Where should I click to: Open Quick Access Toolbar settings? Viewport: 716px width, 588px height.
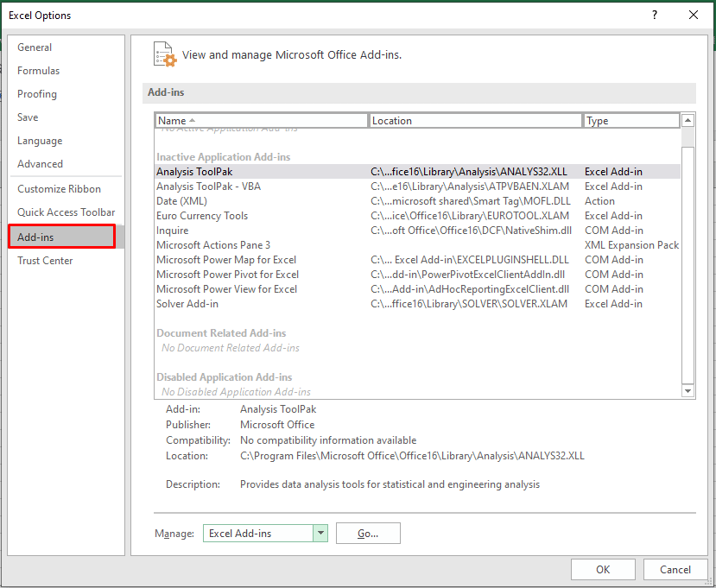click(x=66, y=212)
